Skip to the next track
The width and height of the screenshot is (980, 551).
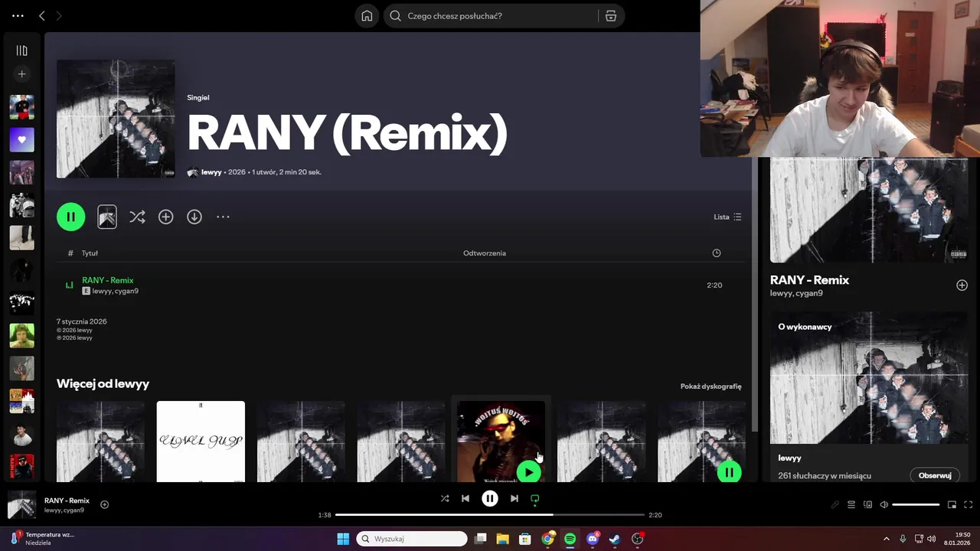pos(514,498)
